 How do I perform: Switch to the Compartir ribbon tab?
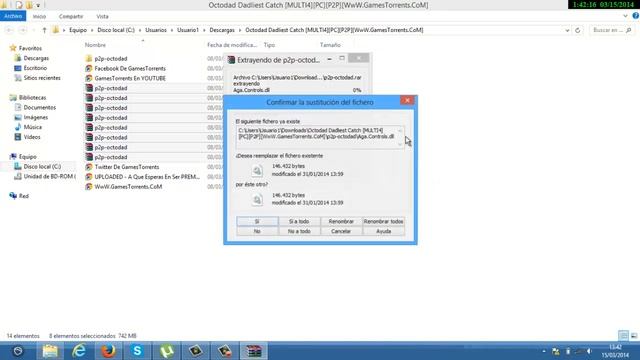tap(71, 16)
